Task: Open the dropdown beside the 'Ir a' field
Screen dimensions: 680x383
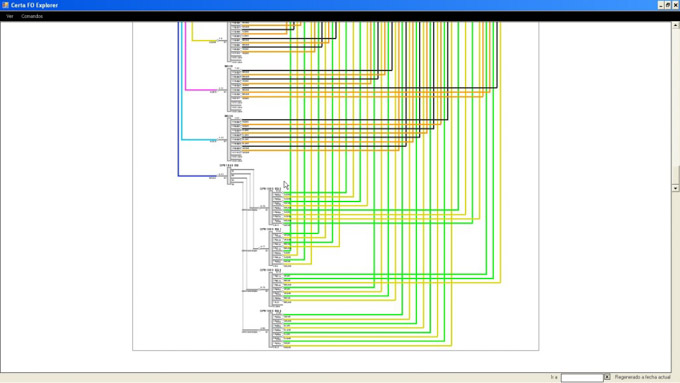Action: click(x=607, y=377)
